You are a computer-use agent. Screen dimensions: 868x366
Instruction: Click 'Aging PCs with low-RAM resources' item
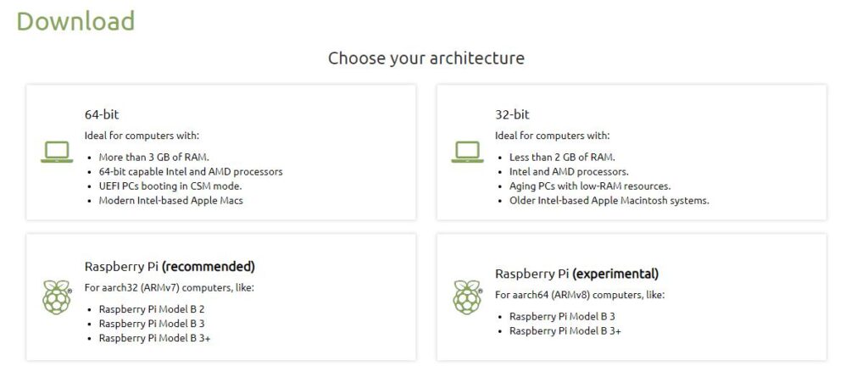point(590,186)
